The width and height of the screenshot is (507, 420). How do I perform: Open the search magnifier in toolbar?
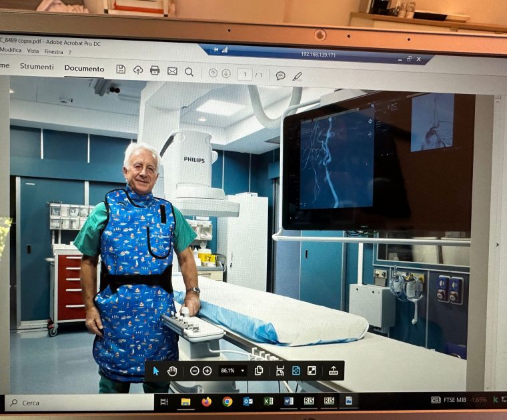point(189,72)
